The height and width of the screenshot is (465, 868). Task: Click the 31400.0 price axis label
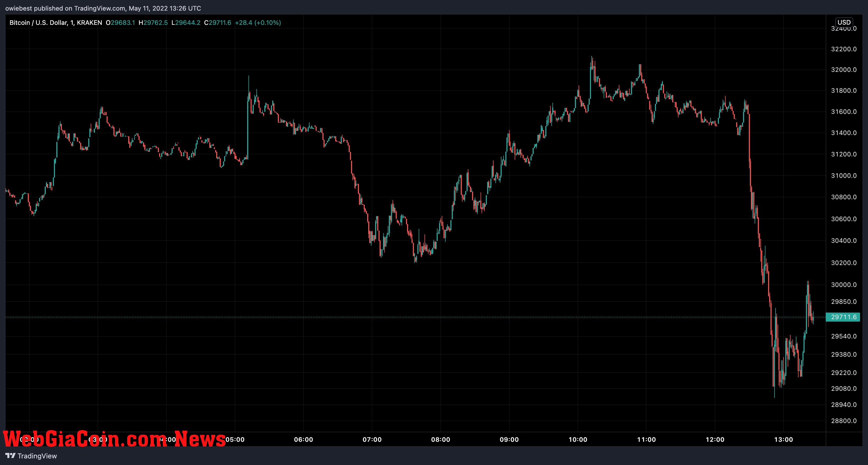(844, 133)
